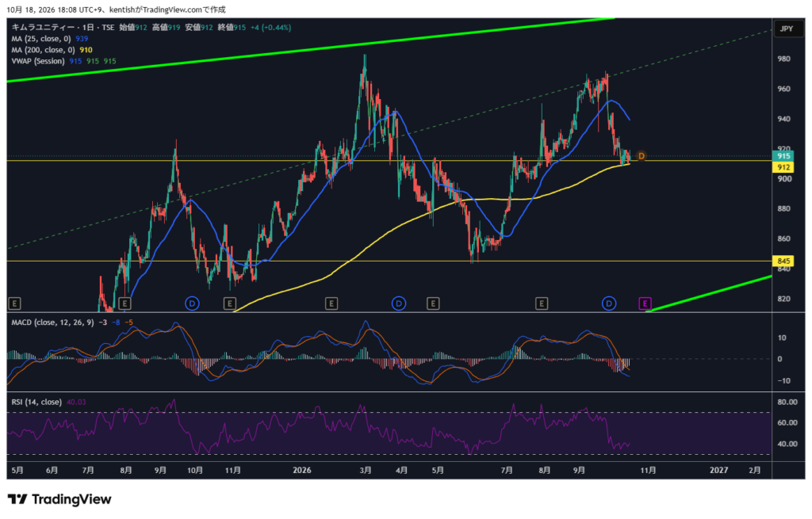Click the 40.00 RSI axis label
Image resolution: width=812 pixels, height=519 pixels.
click(787, 444)
